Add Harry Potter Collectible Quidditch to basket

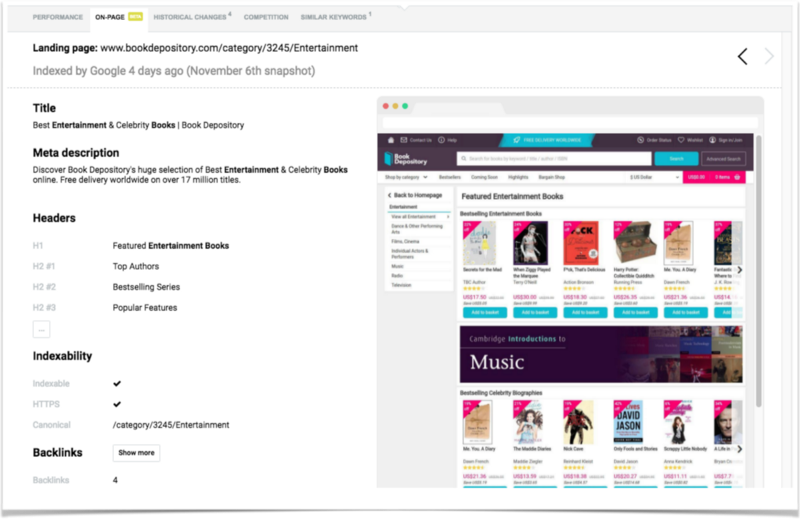(x=636, y=312)
